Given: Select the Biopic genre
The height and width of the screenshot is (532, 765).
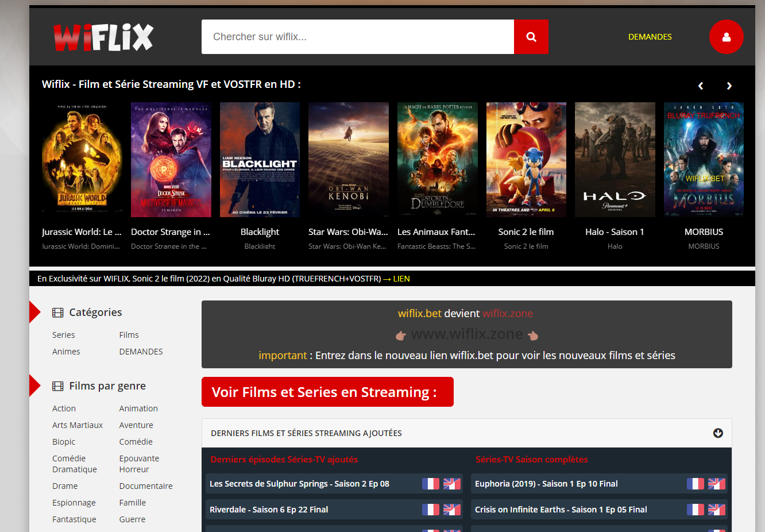Looking at the screenshot, I should pos(64,442).
